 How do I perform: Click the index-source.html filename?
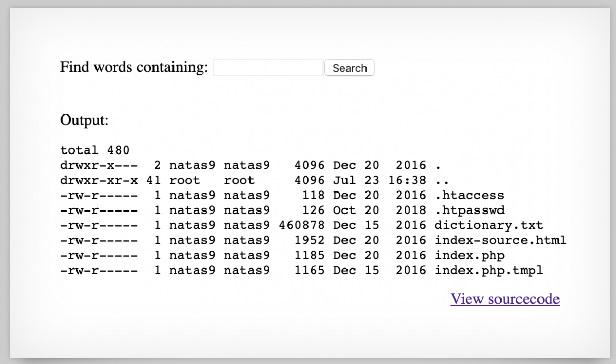coord(500,240)
